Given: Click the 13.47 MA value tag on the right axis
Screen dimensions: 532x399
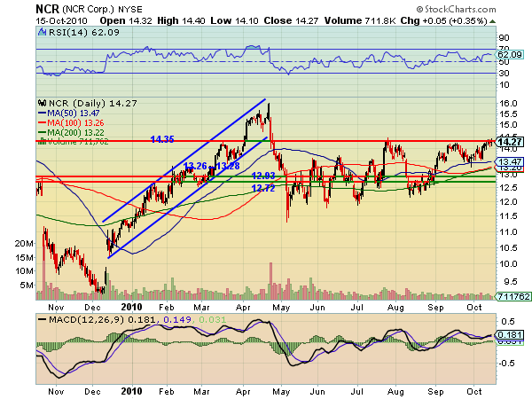Looking at the screenshot, I should coord(510,161).
